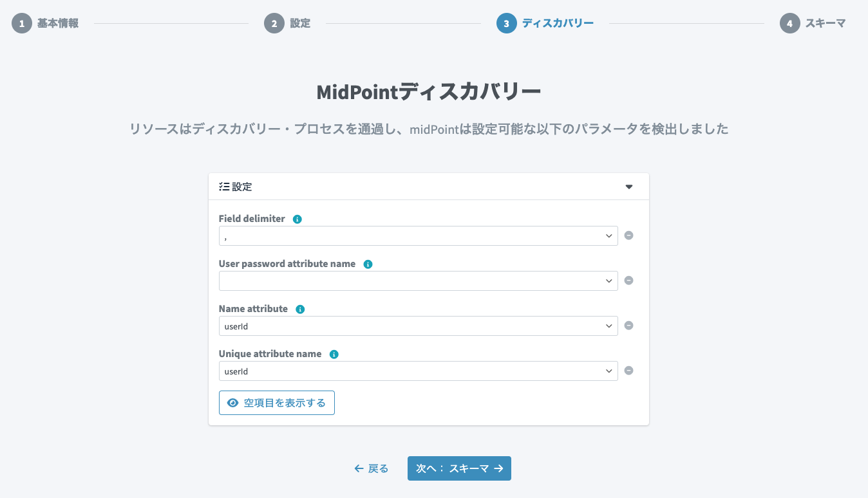The image size is (868, 498).
Task: Collapse the 設定 panel with the caret
Action: pos(629,187)
